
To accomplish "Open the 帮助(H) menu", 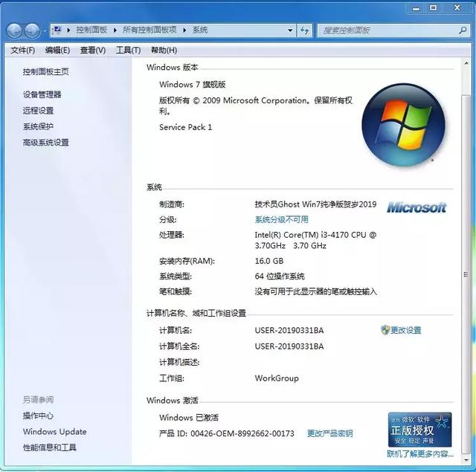I will point(164,50).
